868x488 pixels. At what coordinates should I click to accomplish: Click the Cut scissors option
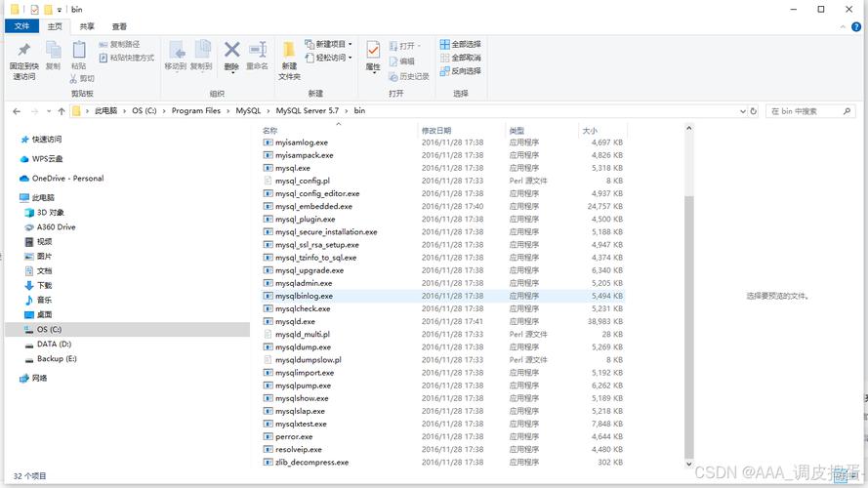82,78
